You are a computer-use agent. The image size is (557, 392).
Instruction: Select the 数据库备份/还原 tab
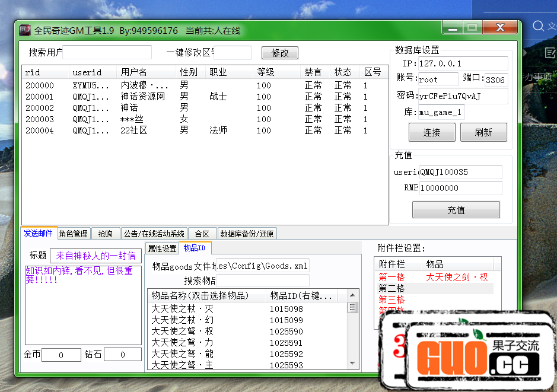(247, 234)
